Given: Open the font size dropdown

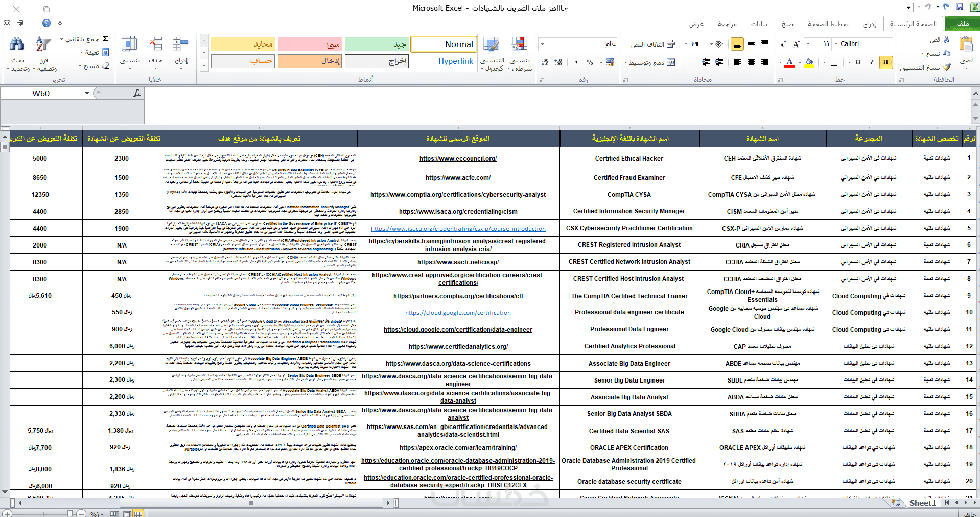Looking at the screenshot, I should (x=808, y=44).
